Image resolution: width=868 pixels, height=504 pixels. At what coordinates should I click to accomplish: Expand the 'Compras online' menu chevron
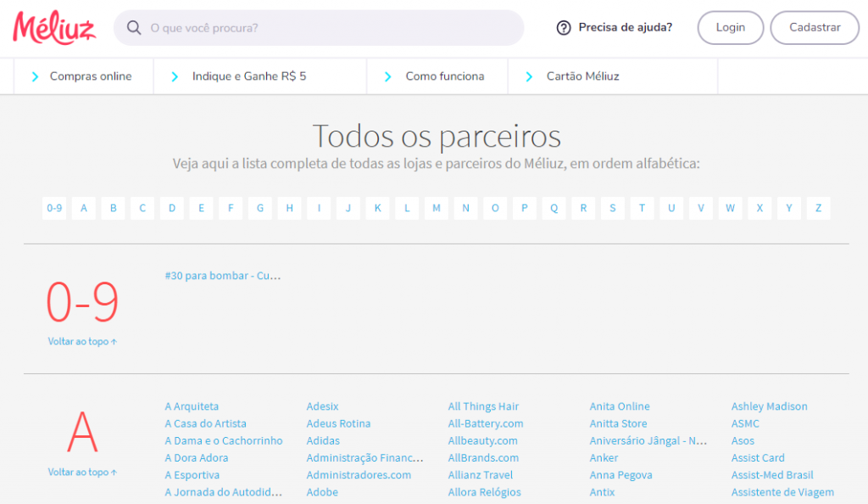35,76
